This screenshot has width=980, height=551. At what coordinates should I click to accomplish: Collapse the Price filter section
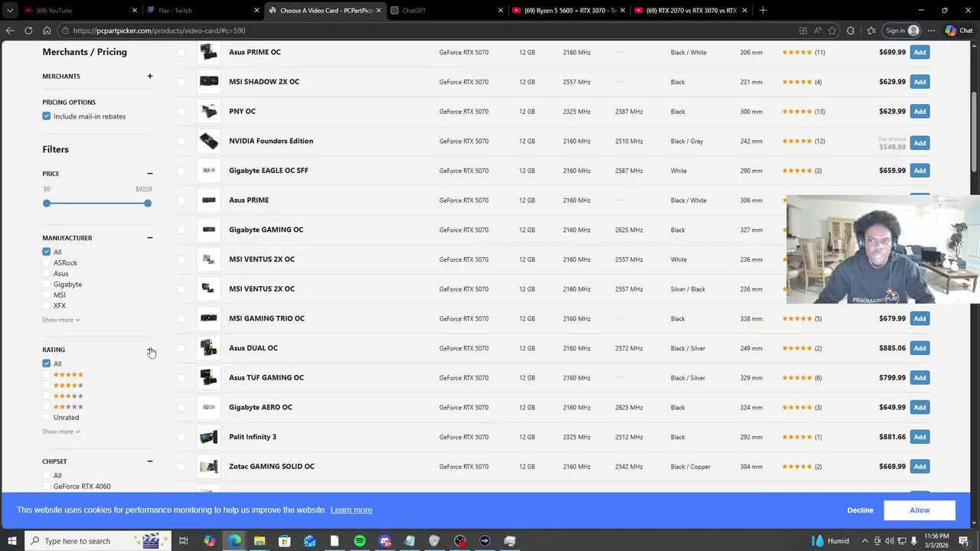[150, 174]
